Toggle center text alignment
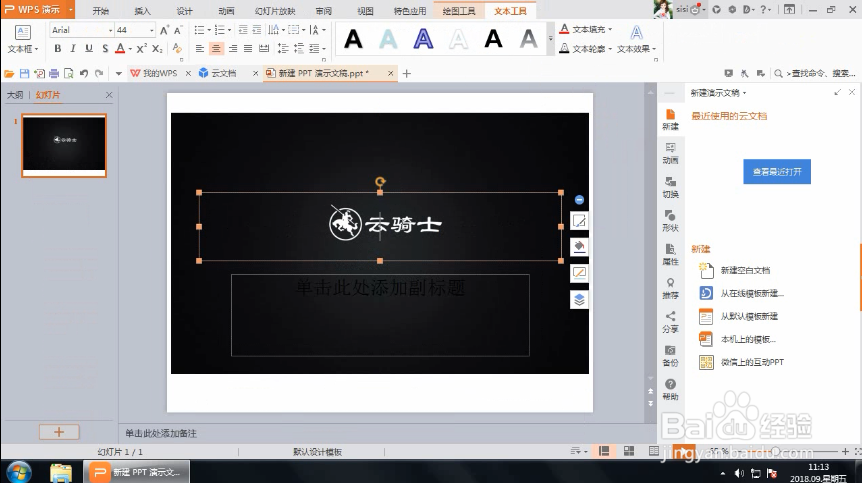The width and height of the screenshot is (862, 483). click(216, 49)
